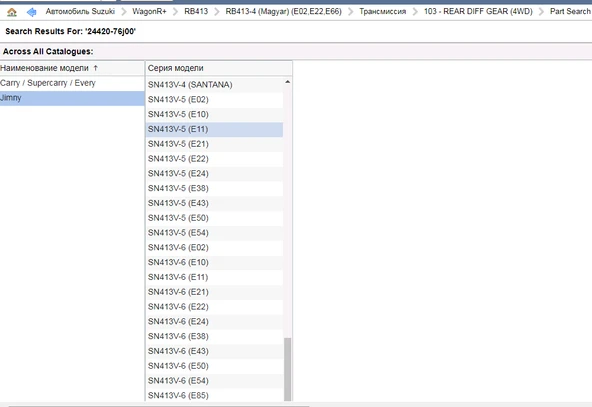Image resolution: width=592 pixels, height=407 pixels.
Task: Select SN413V-5 (E11) series
Action: click(214, 129)
